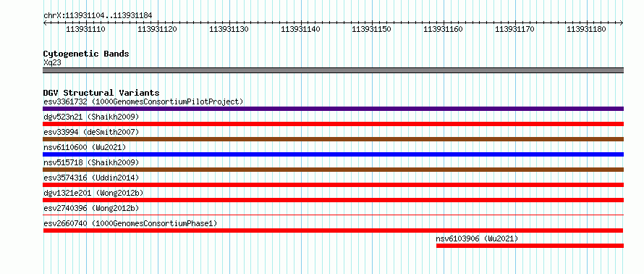Click the left arrowhead of the coordinate ruler

pyautogui.click(x=45, y=23)
